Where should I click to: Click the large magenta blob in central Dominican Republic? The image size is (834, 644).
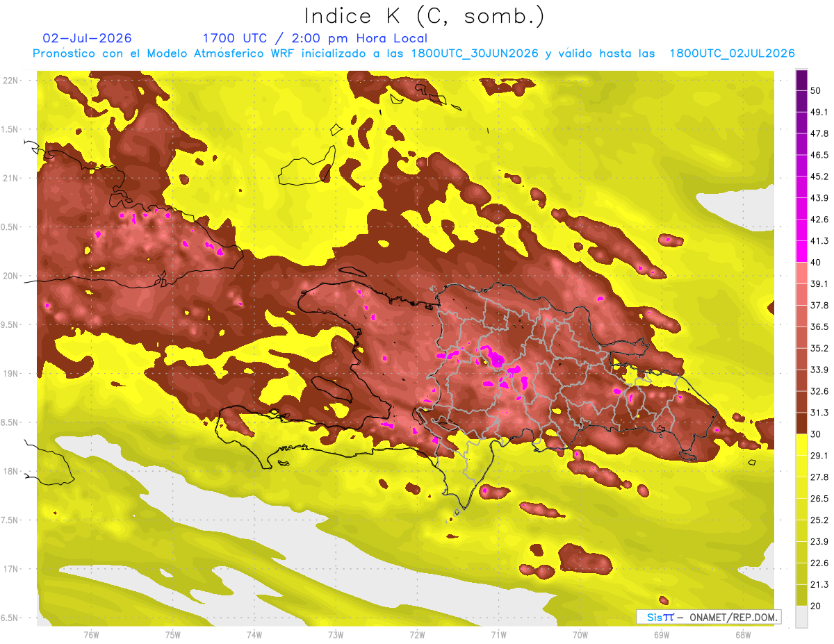(496, 359)
